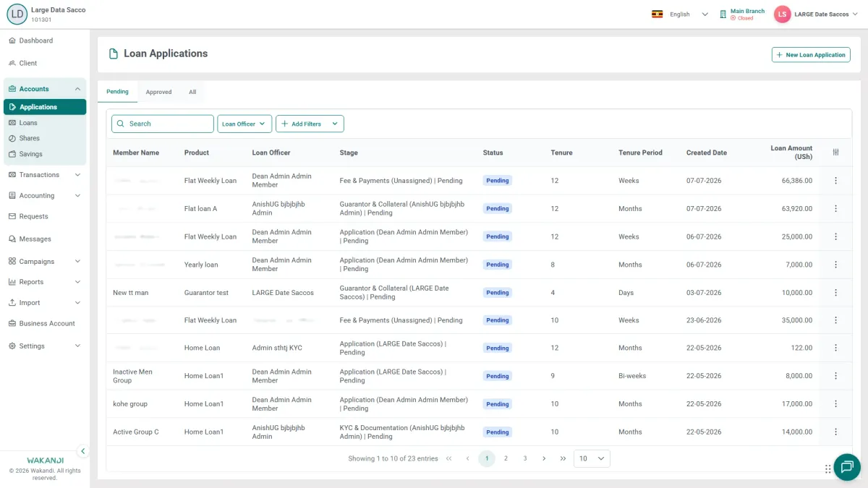868x488 pixels.
Task: Click the Search input field
Action: [x=163, y=124]
